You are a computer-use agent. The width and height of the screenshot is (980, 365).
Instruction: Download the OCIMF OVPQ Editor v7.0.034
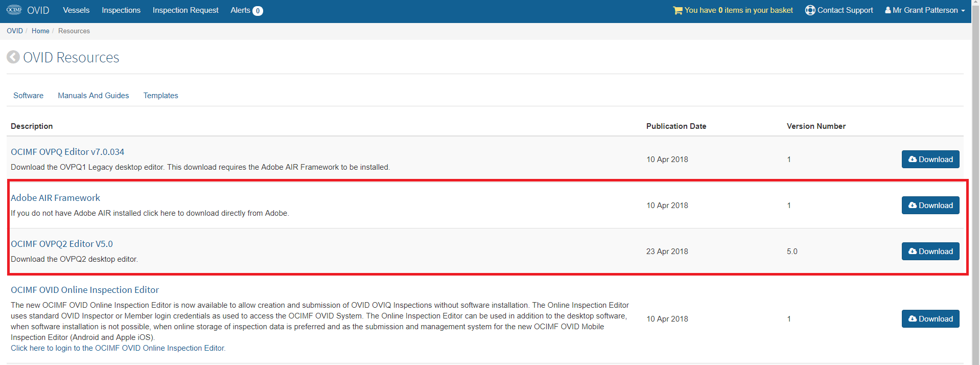click(930, 159)
